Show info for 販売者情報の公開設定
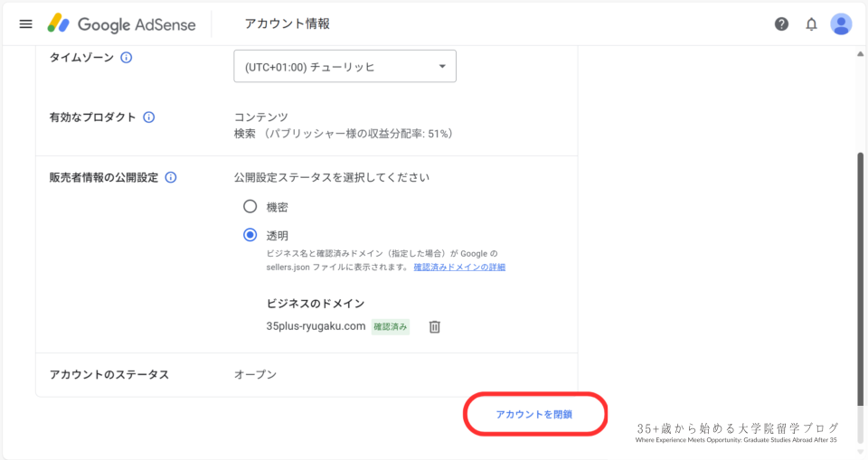The image size is (868, 460). click(x=171, y=178)
